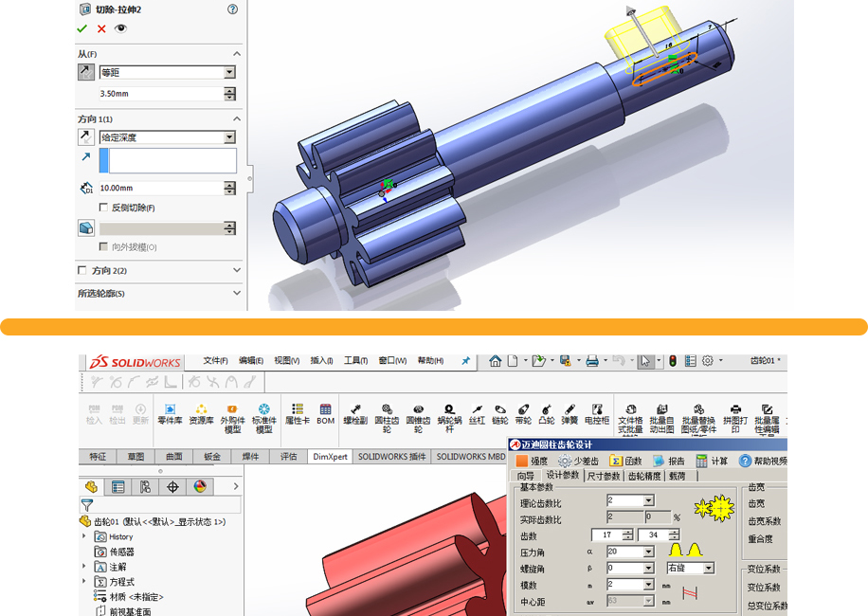This screenshot has height=616, width=868.
Task: Click the BOM tool icon
Action: (326, 414)
